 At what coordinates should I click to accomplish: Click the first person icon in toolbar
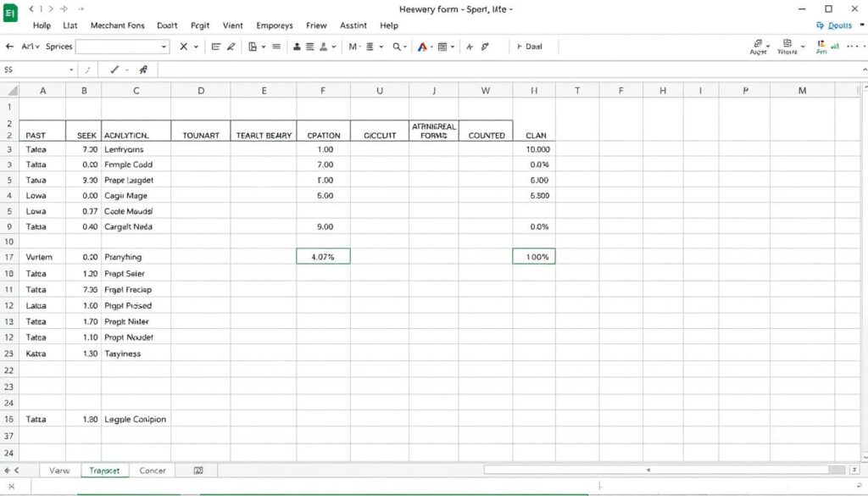click(297, 47)
